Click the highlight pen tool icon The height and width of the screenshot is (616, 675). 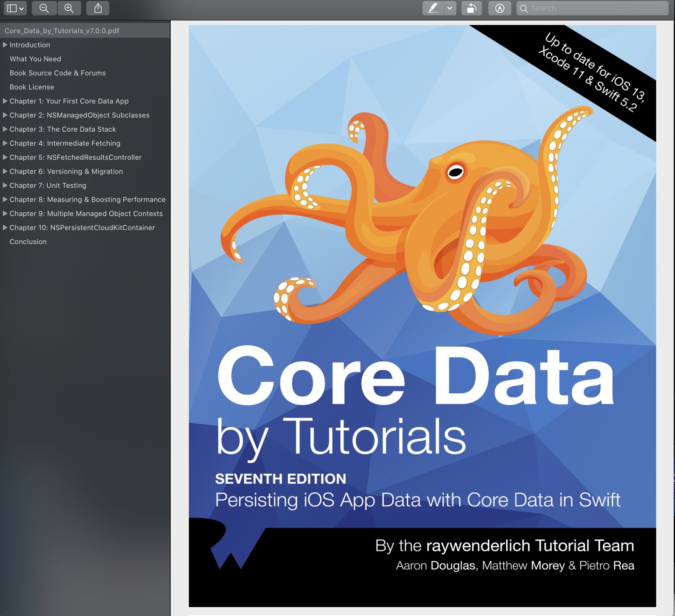pyautogui.click(x=433, y=8)
